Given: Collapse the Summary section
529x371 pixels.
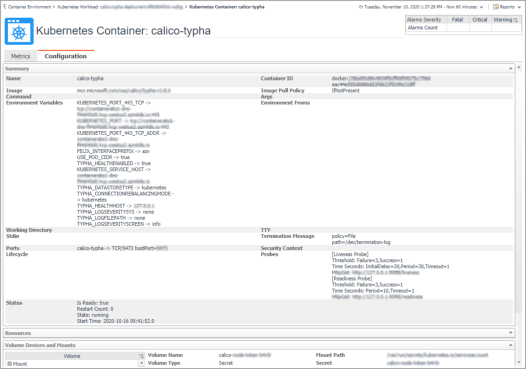Looking at the screenshot, I should pos(510,69).
